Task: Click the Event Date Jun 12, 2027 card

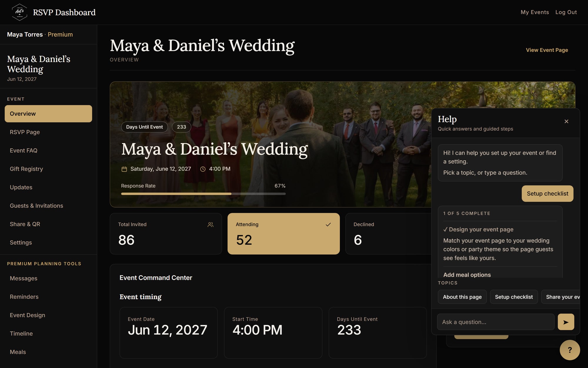Action: [x=168, y=333]
